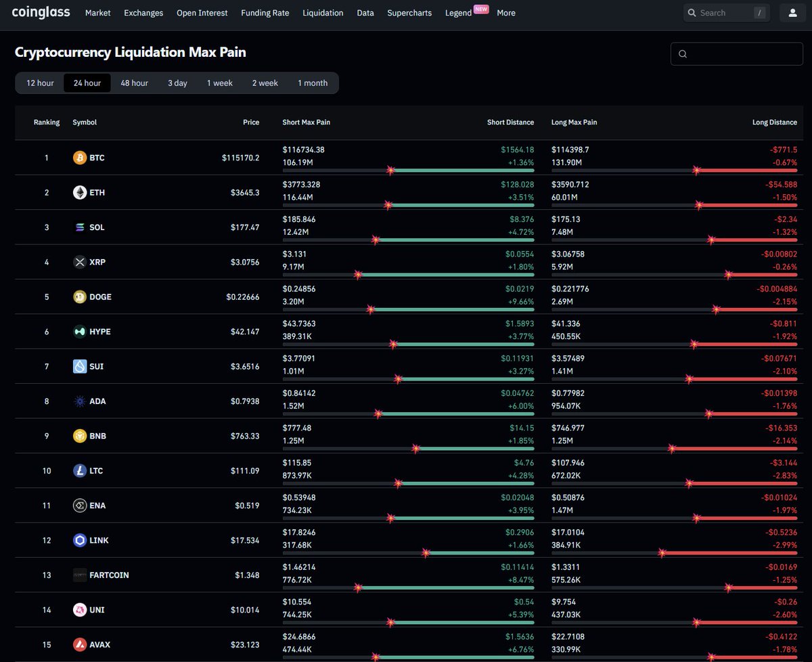Click the HYPE symbol name
Image resolution: width=812 pixels, height=662 pixels.
pyautogui.click(x=100, y=332)
